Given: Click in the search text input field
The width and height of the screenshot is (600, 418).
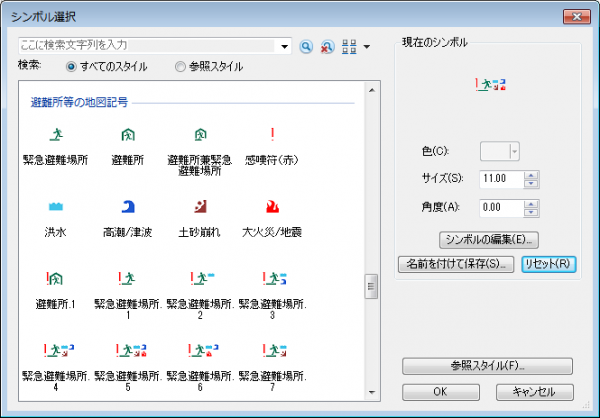Looking at the screenshot, I should coord(148,46).
